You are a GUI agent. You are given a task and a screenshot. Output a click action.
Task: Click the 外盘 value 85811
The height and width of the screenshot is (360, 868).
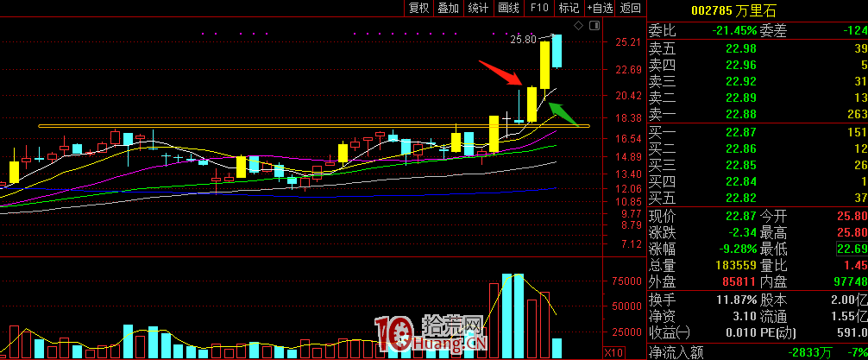pyautogui.click(x=738, y=282)
